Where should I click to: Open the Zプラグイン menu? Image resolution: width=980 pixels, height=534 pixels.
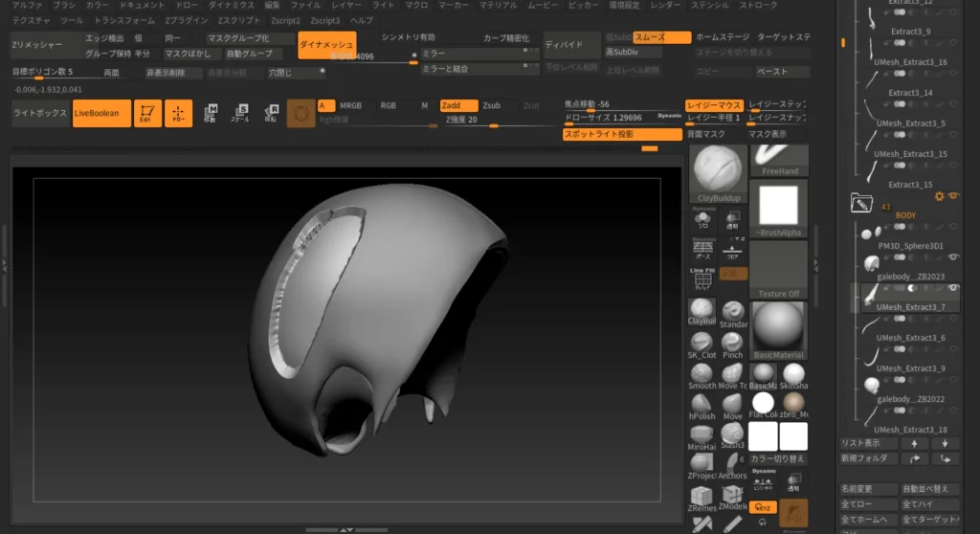[x=185, y=20]
